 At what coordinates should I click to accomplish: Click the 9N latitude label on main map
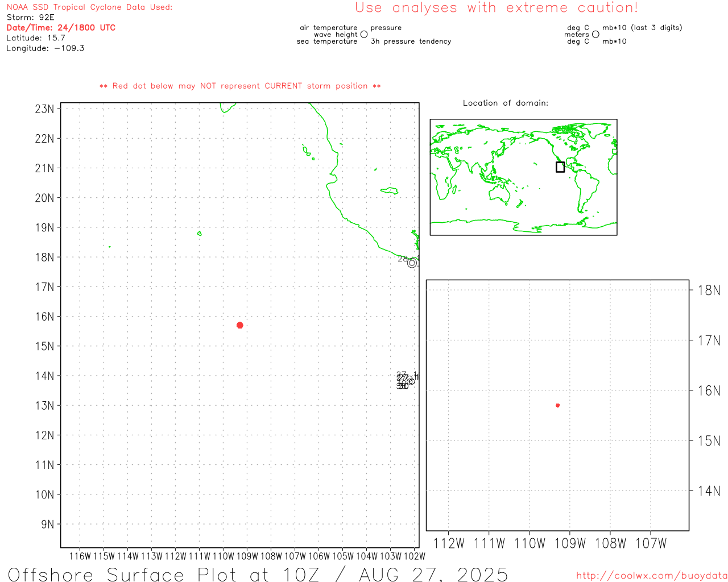click(48, 525)
